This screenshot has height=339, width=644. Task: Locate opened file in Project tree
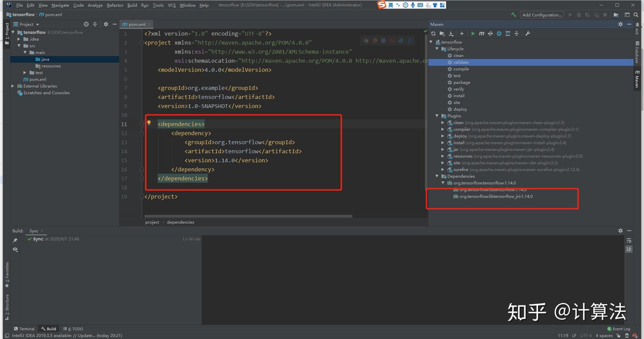[x=86, y=24]
